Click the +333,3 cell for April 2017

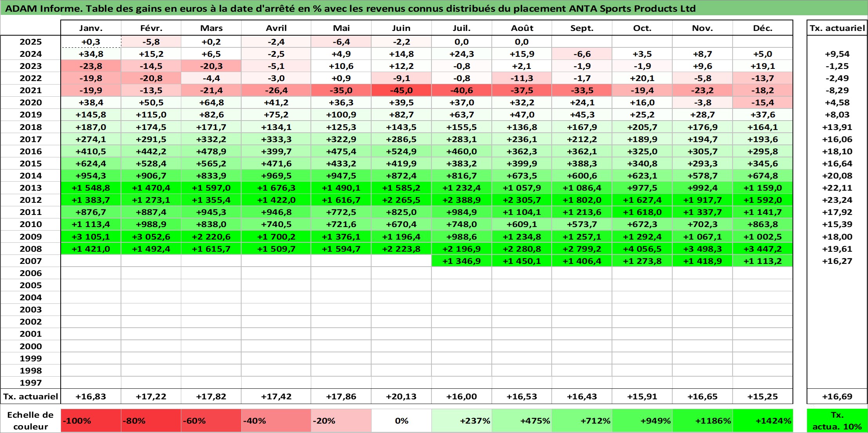pyautogui.click(x=276, y=139)
